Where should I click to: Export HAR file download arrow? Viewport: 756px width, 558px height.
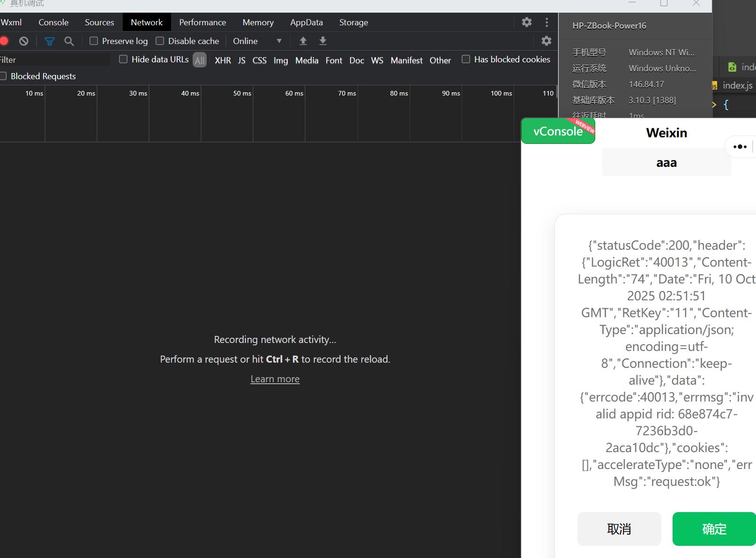coord(323,41)
